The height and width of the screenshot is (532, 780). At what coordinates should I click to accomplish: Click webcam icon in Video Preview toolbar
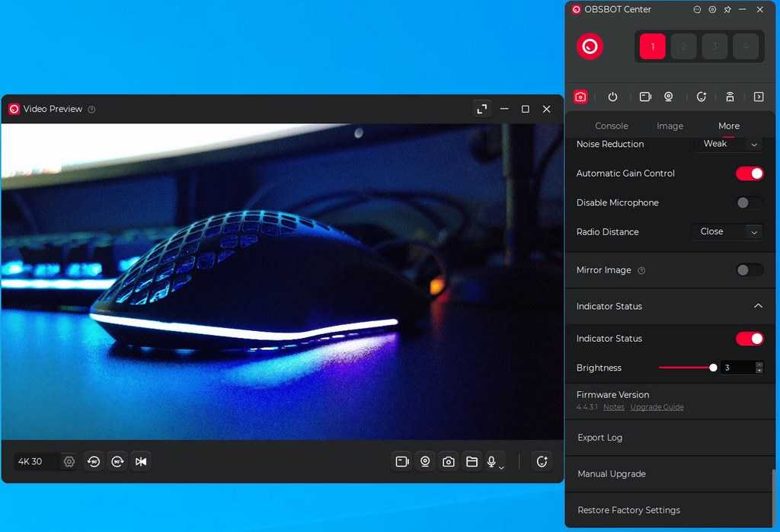425,461
